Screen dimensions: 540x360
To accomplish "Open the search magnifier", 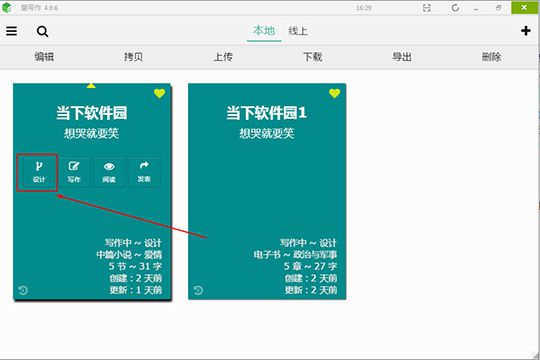I will pyautogui.click(x=42, y=31).
